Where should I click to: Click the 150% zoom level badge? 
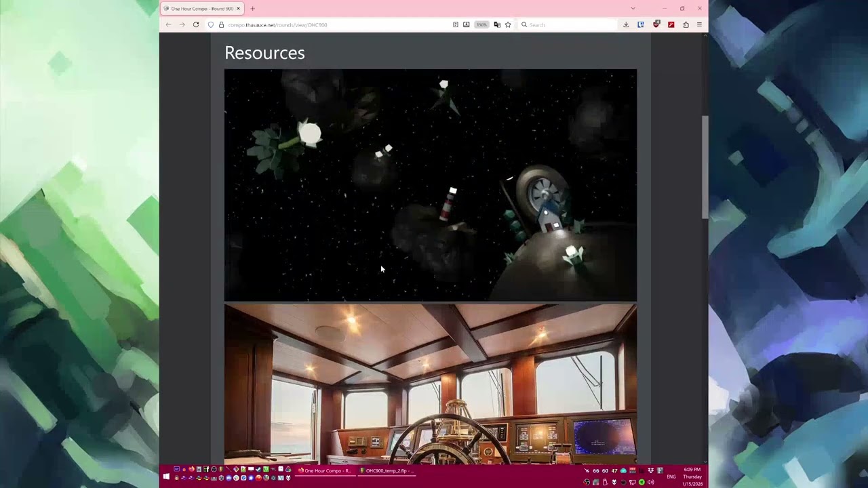click(x=481, y=24)
